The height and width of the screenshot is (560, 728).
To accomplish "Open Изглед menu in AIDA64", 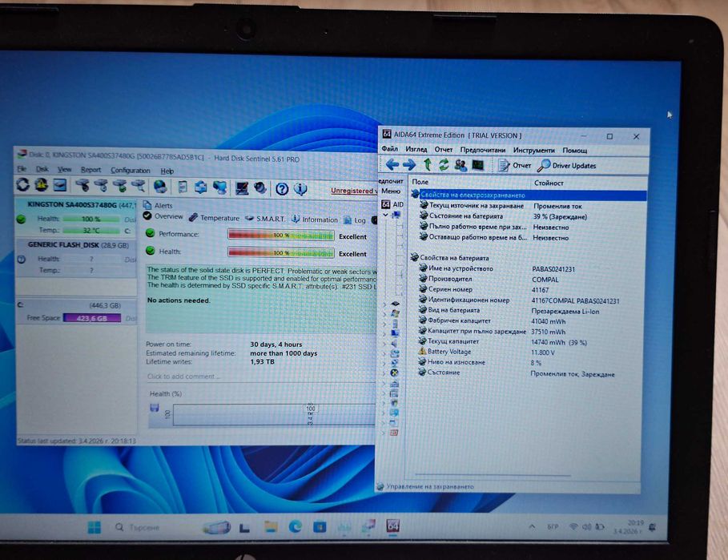I will (x=416, y=150).
